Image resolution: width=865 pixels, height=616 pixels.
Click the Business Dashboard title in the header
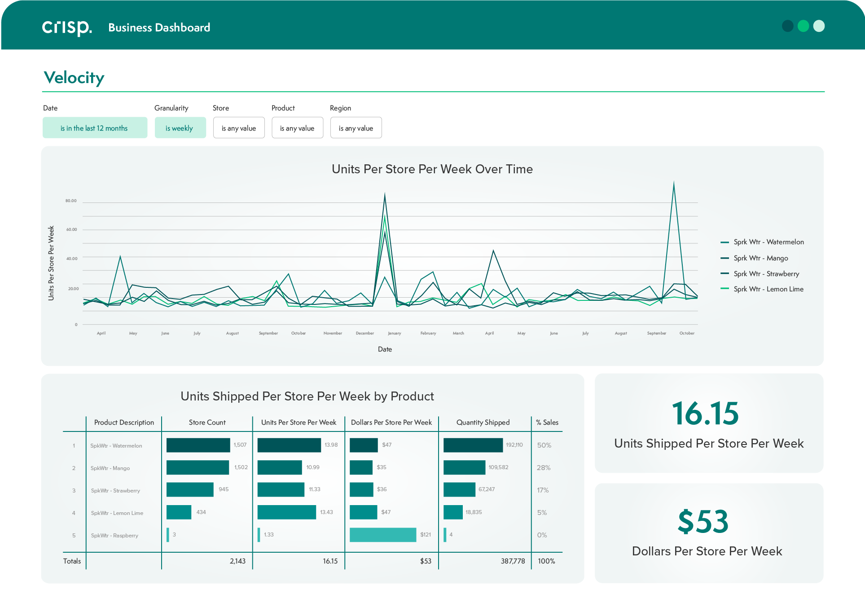pyautogui.click(x=159, y=27)
